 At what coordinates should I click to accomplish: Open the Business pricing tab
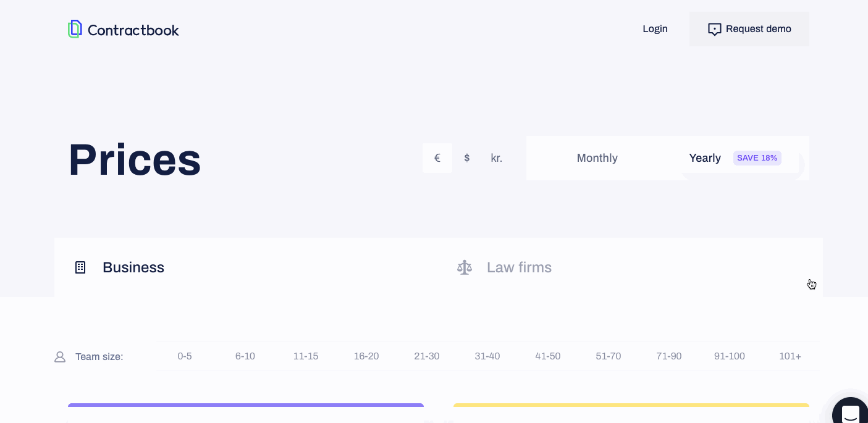[x=133, y=267]
